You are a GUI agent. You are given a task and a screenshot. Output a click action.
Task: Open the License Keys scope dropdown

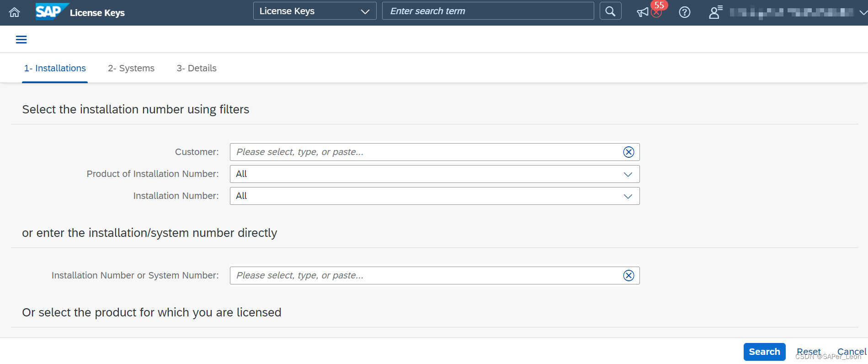pyautogui.click(x=314, y=11)
